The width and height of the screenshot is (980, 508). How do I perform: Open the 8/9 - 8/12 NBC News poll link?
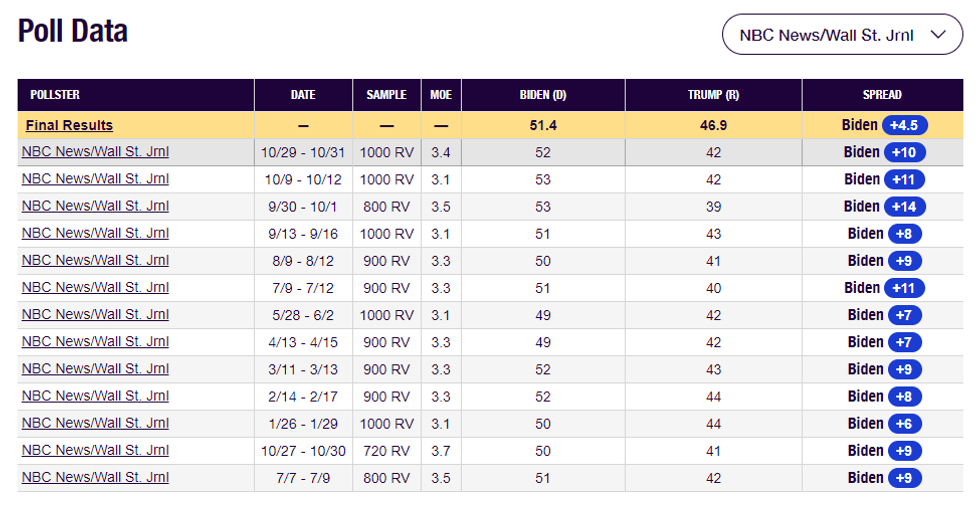click(x=95, y=260)
